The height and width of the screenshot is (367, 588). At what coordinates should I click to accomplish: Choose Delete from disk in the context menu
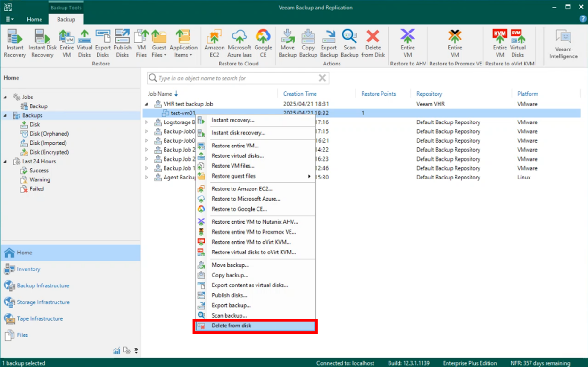[255, 326]
